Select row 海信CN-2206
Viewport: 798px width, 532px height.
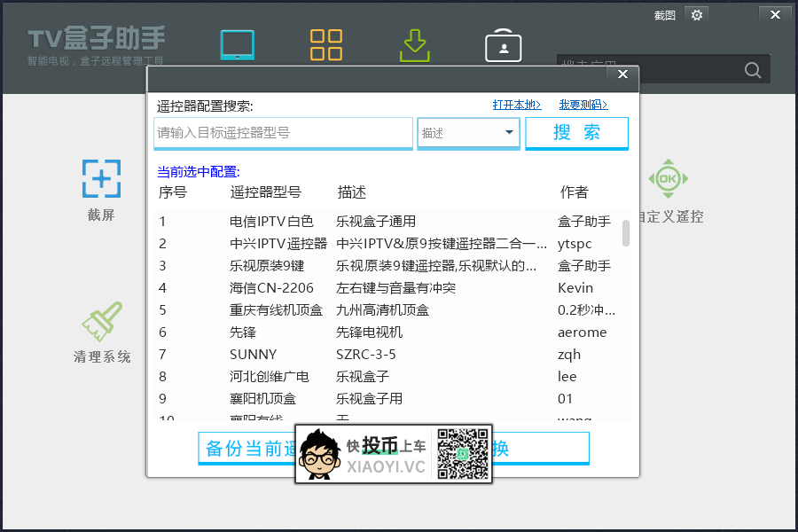point(387,288)
